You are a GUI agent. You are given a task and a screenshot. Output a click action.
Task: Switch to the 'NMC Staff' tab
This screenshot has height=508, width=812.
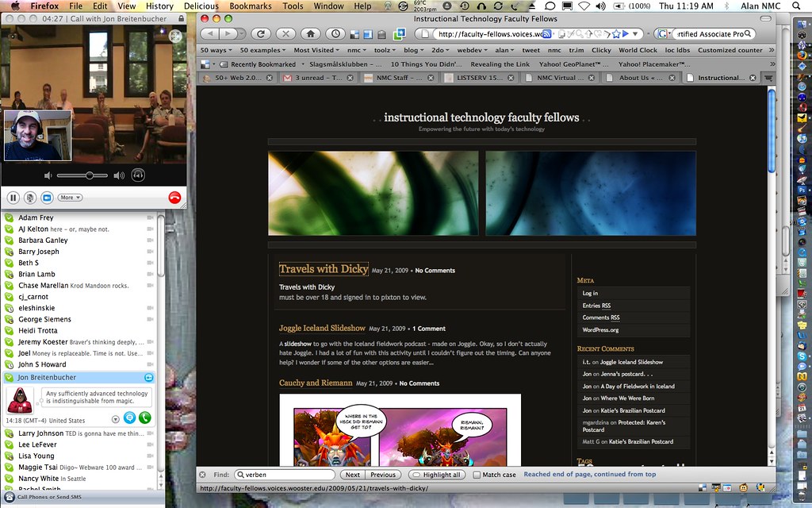click(400, 78)
